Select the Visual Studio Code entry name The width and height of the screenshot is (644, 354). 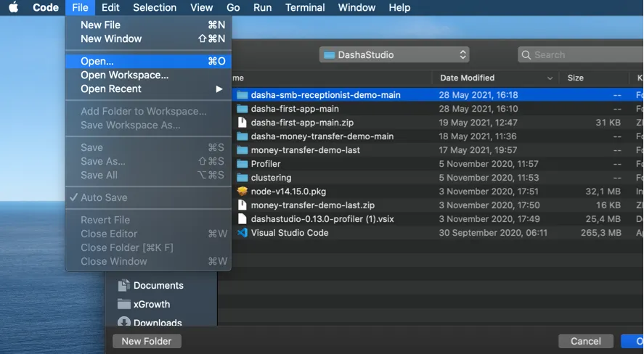point(290,233)
